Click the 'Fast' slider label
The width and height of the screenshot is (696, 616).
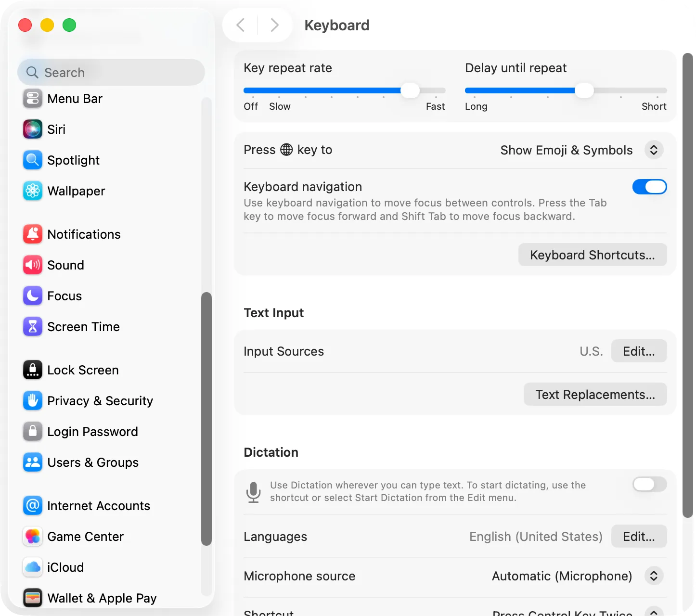(x=435, y=106)
